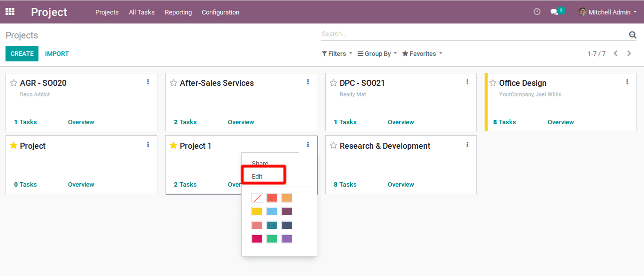Screen dimensions: 644x276
Task: Select the light blue color swatch
Action: 272,212
